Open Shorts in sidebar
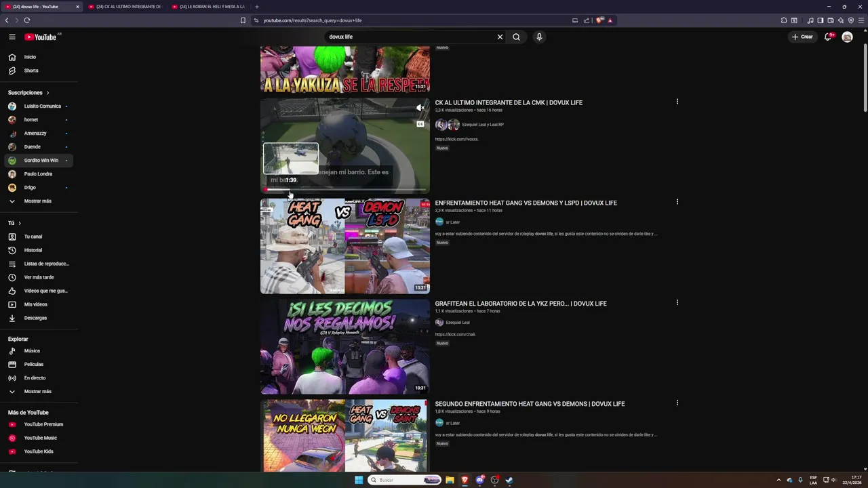 [x=41, y=70]
